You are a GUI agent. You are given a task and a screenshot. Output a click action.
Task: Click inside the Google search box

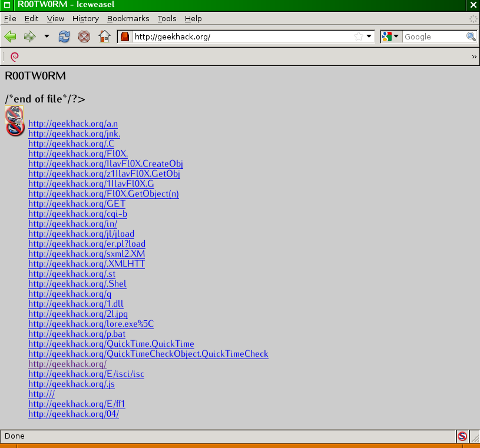[x=433, y=36]
